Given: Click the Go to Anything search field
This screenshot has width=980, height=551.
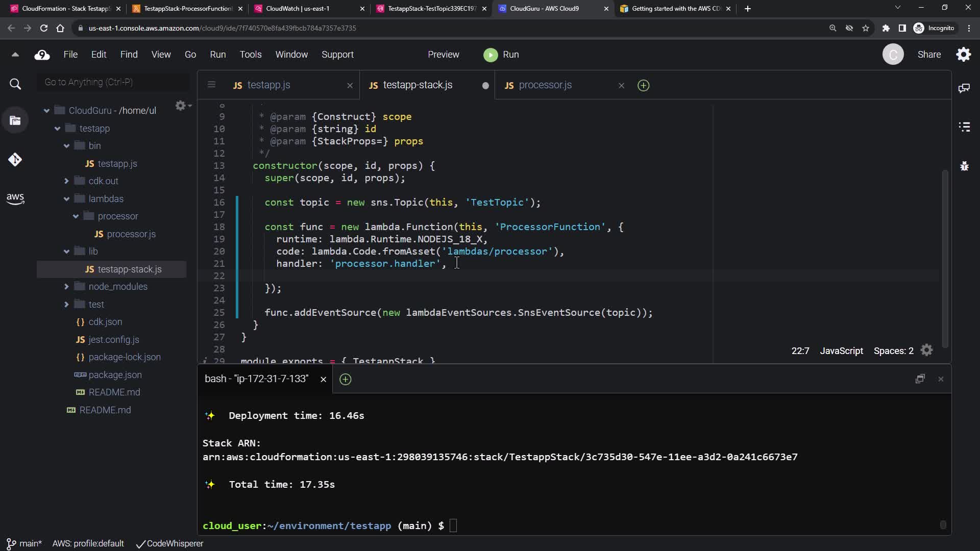Looking at the screenshot, I should [113, 82].
